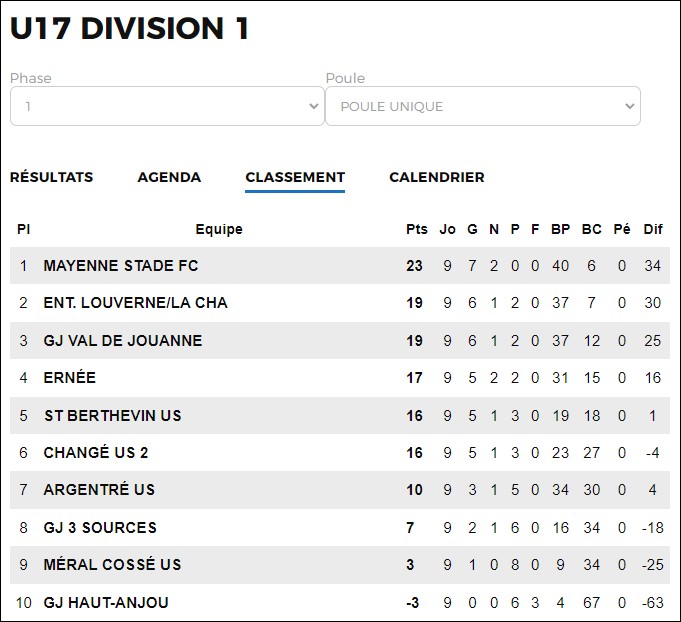Viewport: 681px width, 622px height.
Task: Click the Pts column header
Action: pyautogui.click(x=417, y=229)
